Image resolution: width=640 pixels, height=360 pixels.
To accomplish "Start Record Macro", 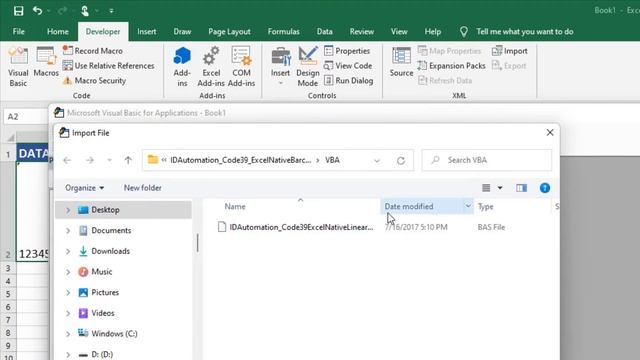I will 93,51.
